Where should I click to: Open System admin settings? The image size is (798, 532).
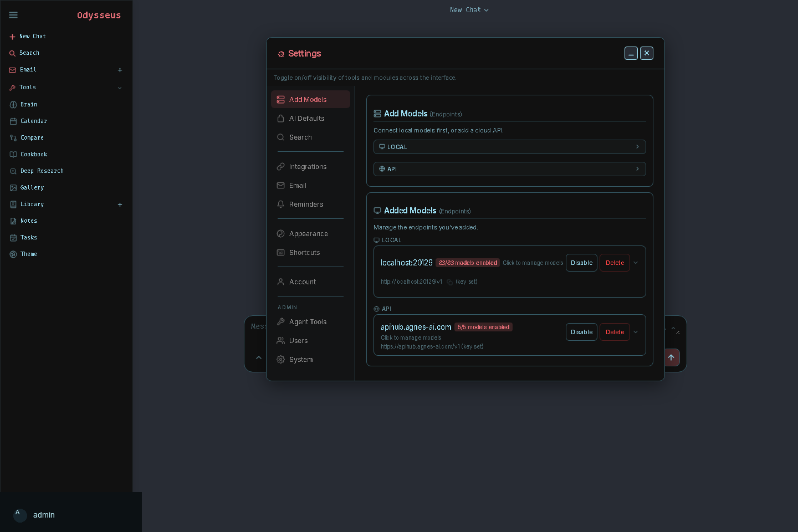coord(310,359)
